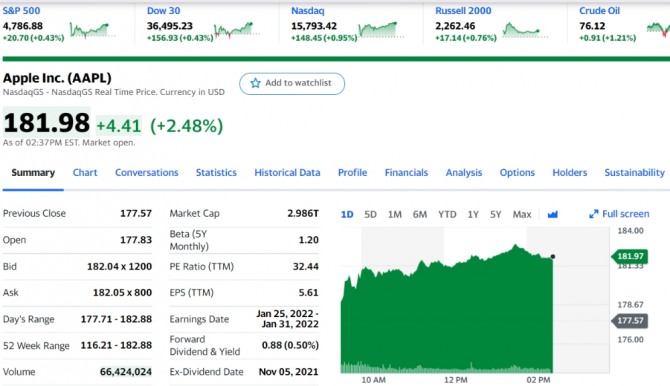Click the black dot at chart's latest price
This screenshot has width=670, height=386.
[x=553, y=256]
